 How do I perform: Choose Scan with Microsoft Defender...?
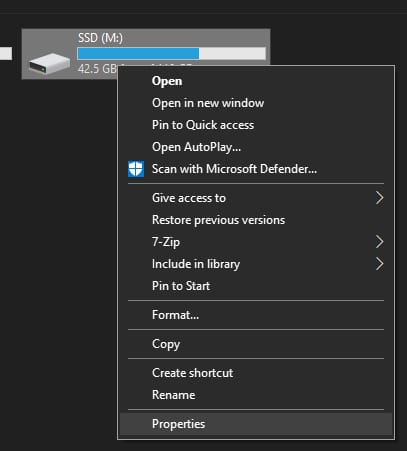tap(256, 169)
